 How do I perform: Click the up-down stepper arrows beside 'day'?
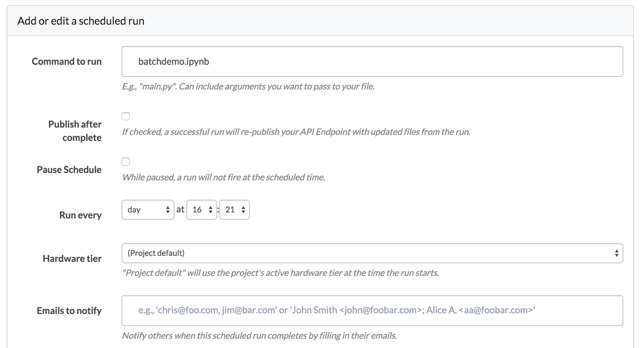coord(168,209)
